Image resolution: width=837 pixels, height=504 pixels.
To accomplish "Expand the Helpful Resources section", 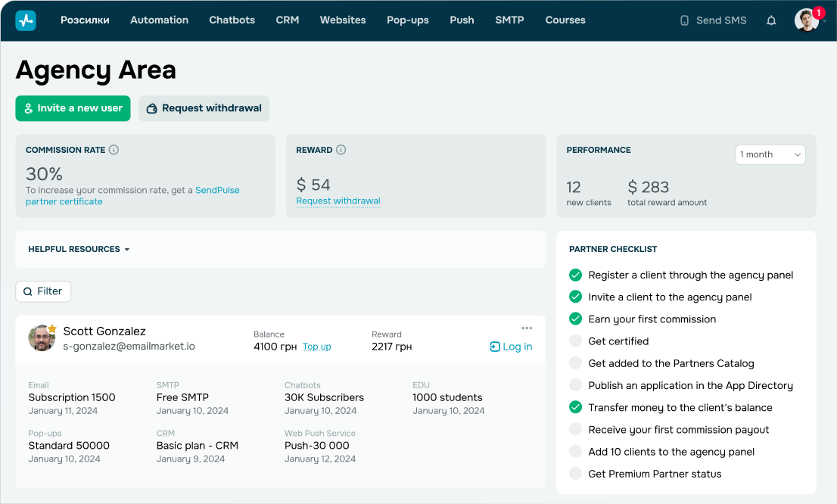I will (79, 249).
